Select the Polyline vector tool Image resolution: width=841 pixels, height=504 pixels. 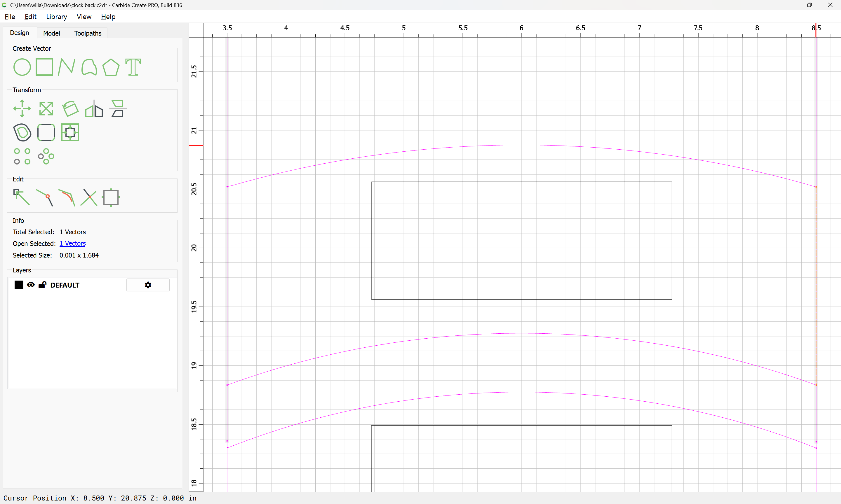pos(67,67)
